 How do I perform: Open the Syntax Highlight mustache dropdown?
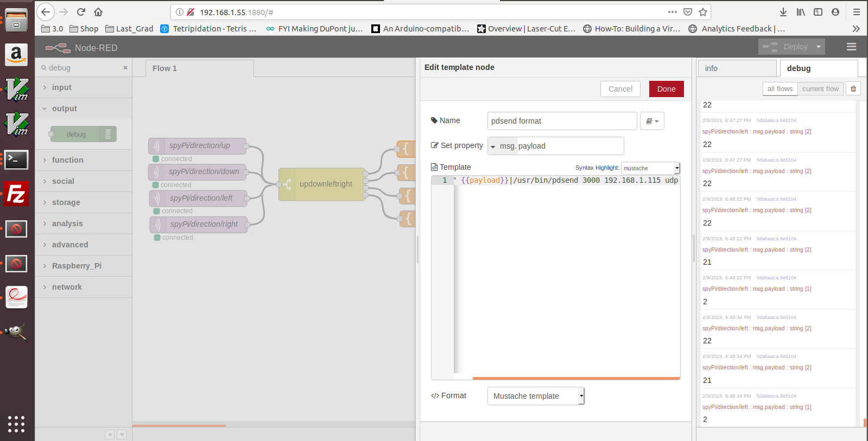coord(650,168)
